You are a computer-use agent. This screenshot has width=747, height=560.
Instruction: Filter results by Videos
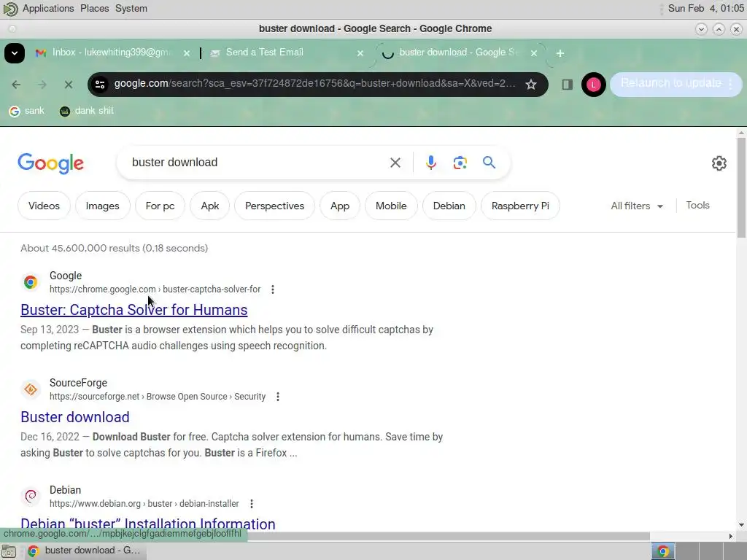click(44, 206)
